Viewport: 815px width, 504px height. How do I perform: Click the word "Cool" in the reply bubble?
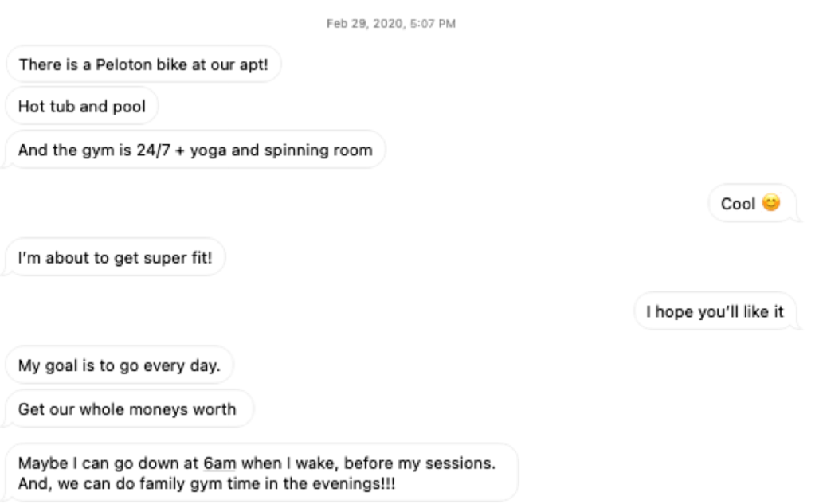pyautogui.click(x=738, y=204)
